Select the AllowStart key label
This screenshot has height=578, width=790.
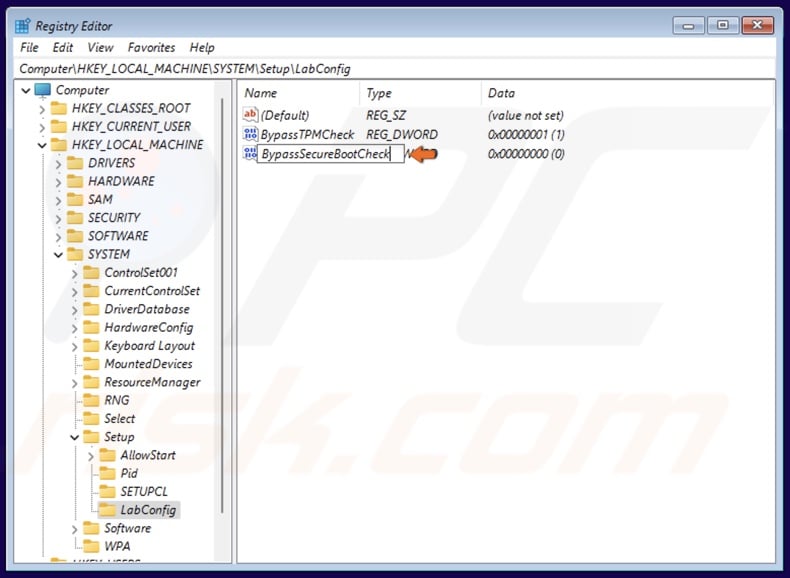tap(148, 455)
